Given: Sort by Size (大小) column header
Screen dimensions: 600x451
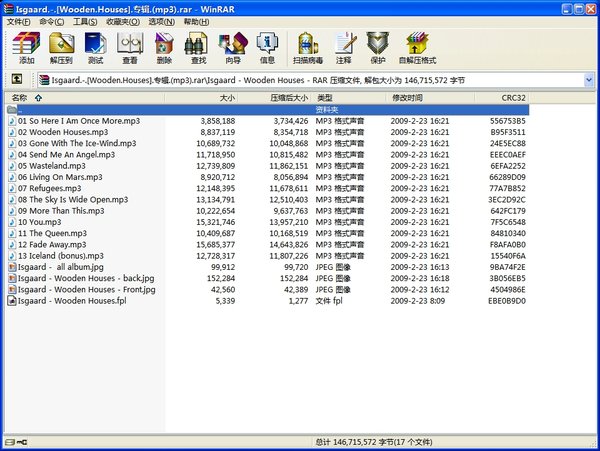Looking at the screenshot, I should (201, 98).
